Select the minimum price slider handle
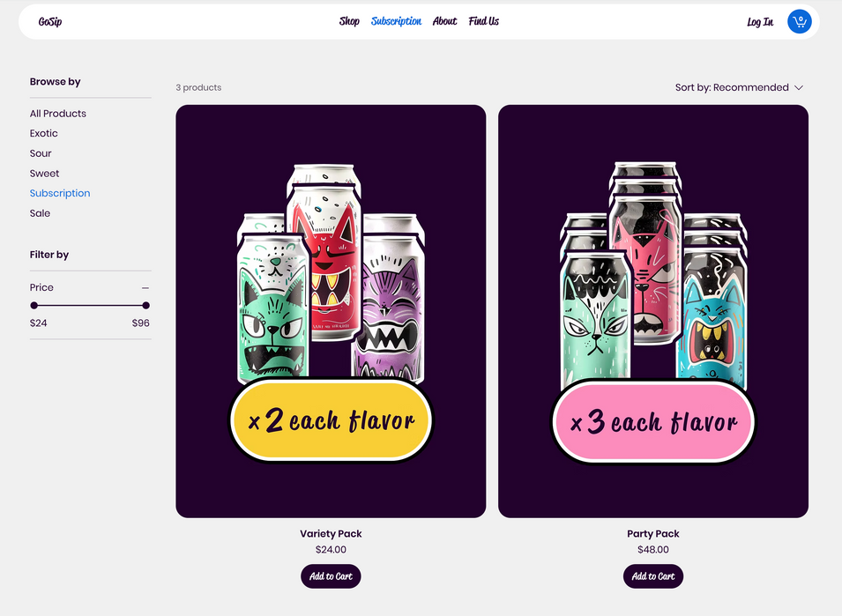The image size is (842, 616). [x=34, y=305]
